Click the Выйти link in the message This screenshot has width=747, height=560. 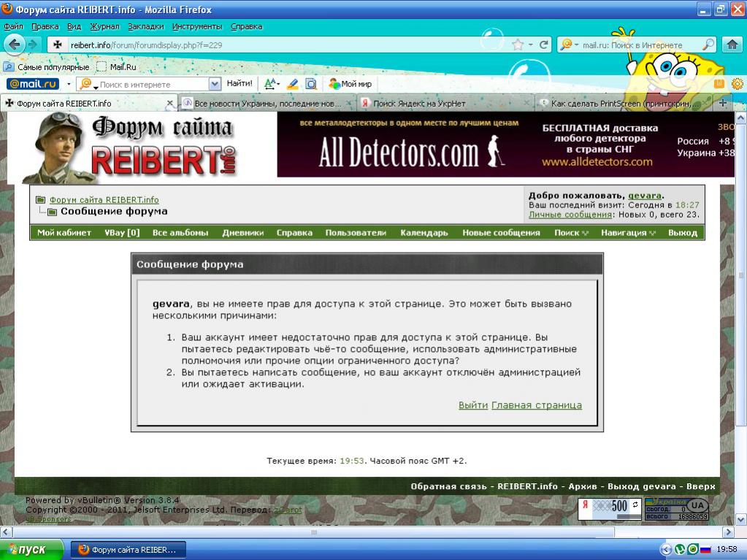click(x=473, y=404)
